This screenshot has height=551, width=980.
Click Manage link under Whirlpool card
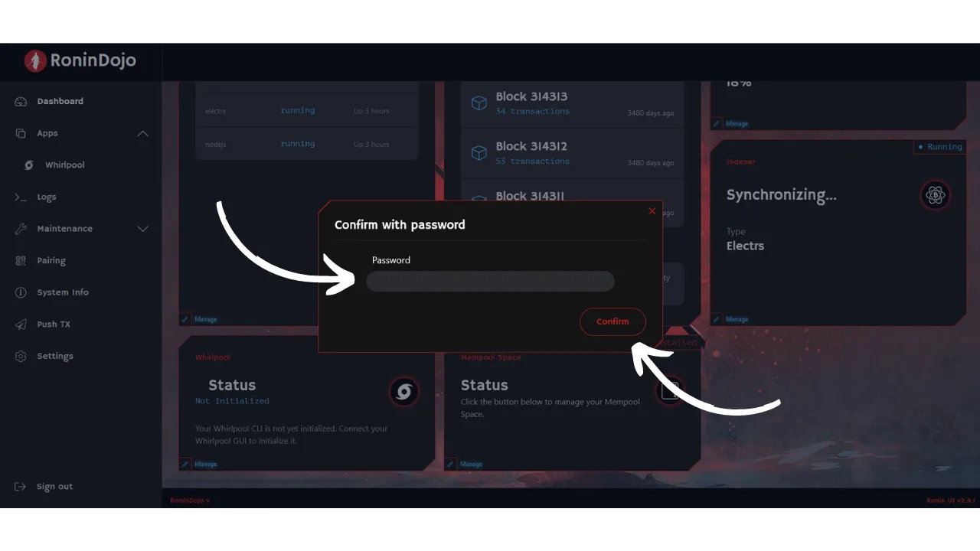[x=205, y=464]
